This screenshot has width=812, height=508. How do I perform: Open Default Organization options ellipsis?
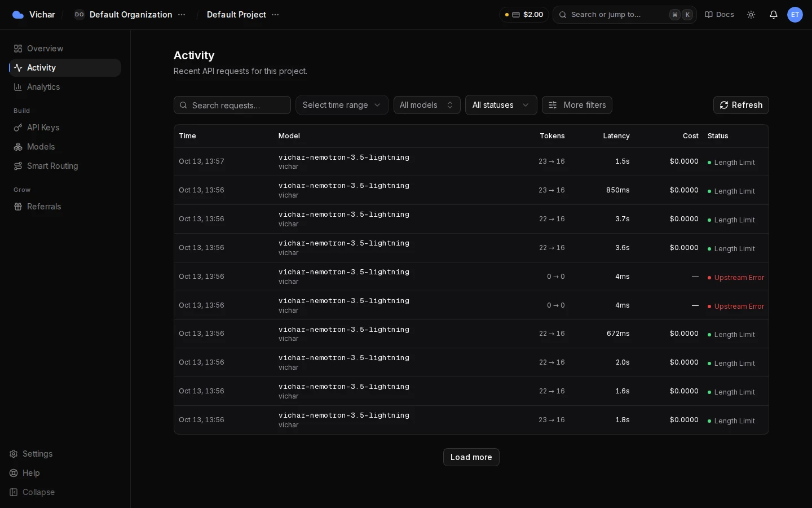point(182,15)
